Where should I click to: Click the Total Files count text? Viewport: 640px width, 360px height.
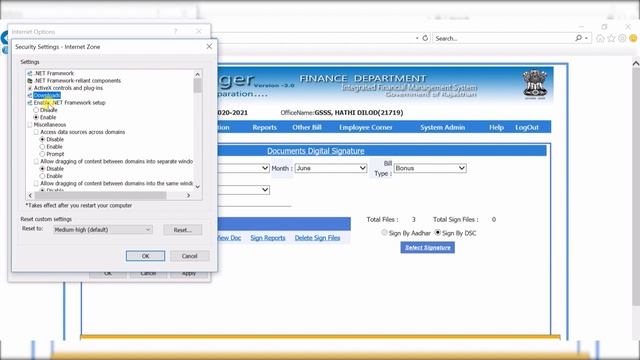391,220
